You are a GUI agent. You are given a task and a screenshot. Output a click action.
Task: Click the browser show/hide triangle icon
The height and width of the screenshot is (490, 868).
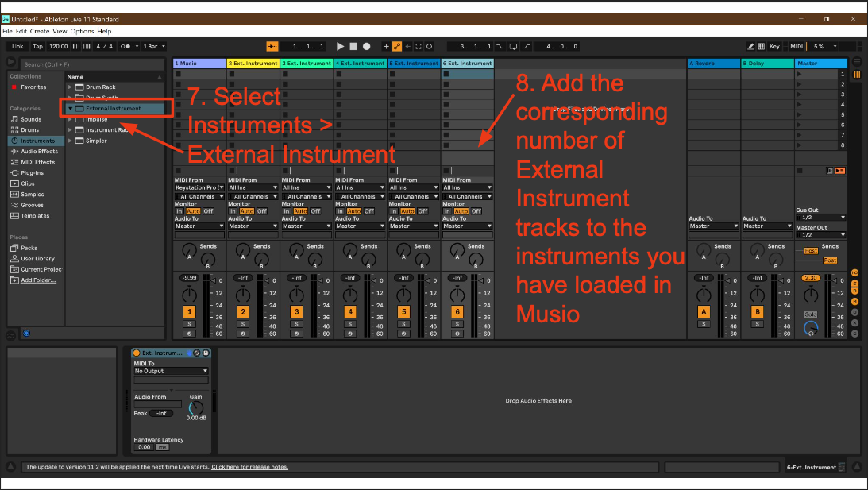(10, 62)
